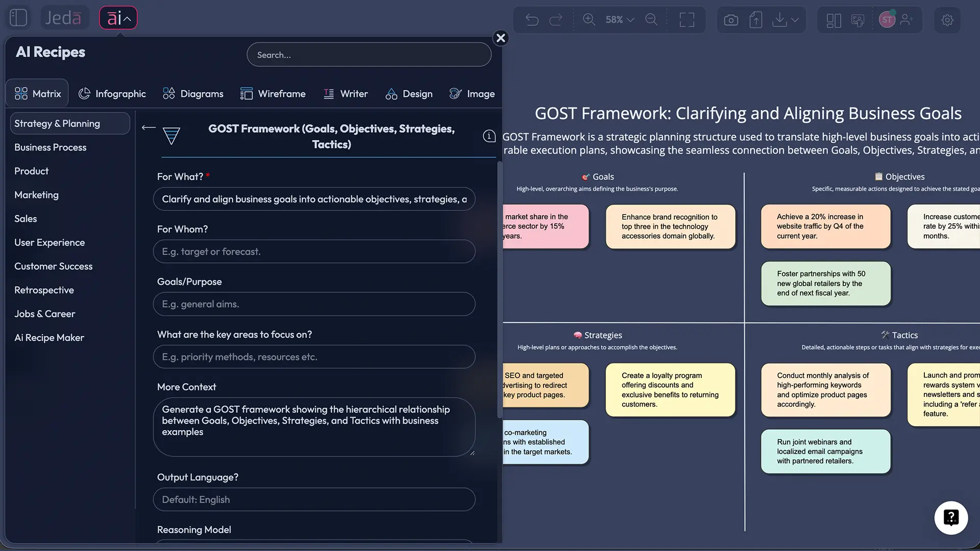The height and width of the screenshot is (551, 980).
Task: Select Ai Recipe Maker in the sidebar
Action: coord(49,337)
